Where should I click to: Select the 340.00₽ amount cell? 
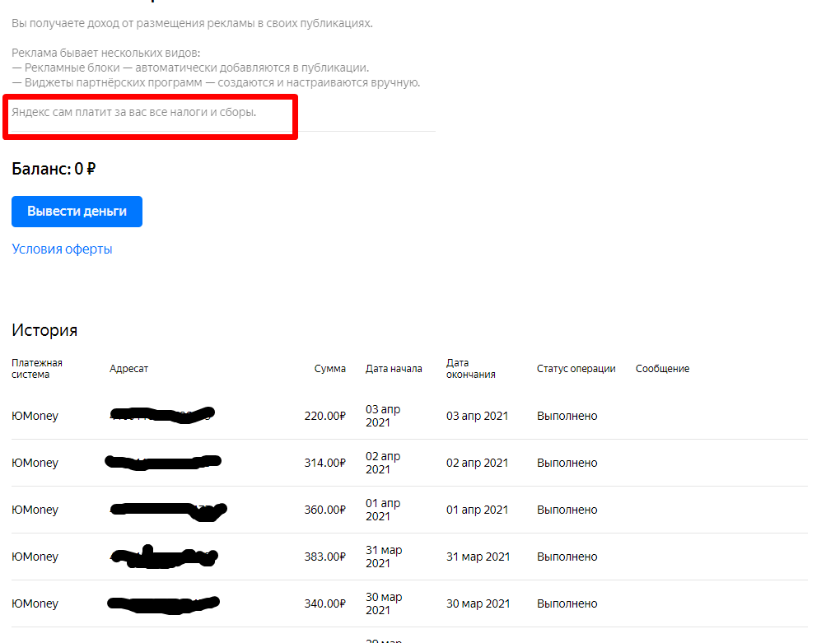(x=324, y=603)
